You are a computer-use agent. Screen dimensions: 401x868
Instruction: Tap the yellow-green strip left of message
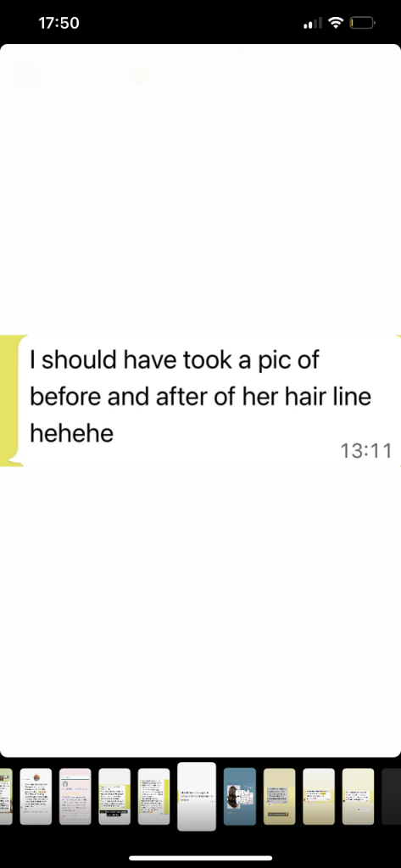click(x=9, y=401)
